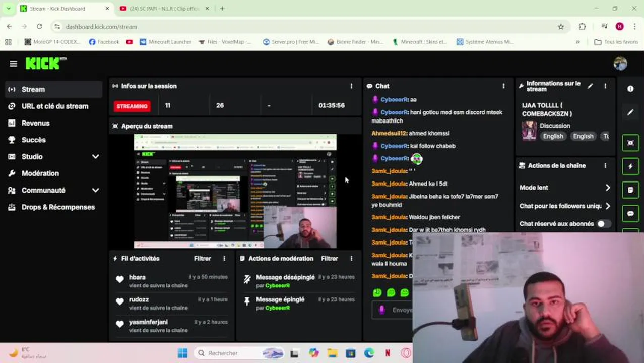Open Informations sur le stream options menu
Image resolution: width=644 pixels, height=363 pixels.
pos(605,86)
